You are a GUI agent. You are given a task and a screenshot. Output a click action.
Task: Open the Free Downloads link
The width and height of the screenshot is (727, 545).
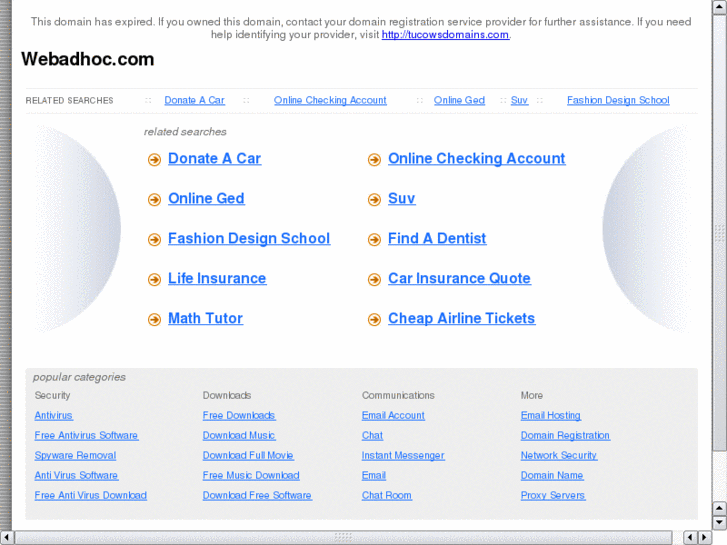click(239, 416)
